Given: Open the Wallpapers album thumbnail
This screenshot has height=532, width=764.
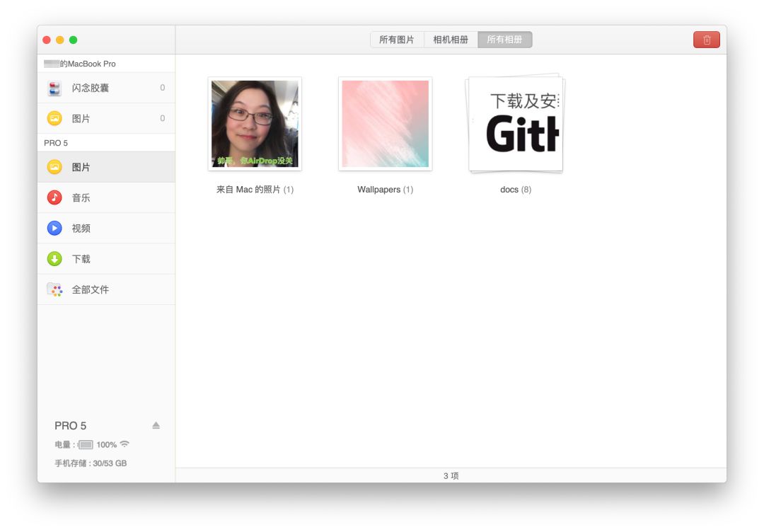Looking at the screenshot, I should pyautogui.click(x=385, y=122).
